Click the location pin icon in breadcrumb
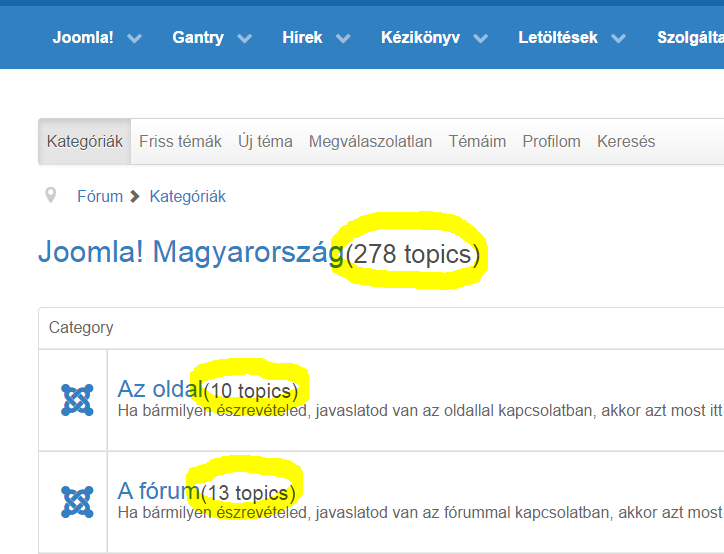The width and height of the screenshot is (724, 554). (51, 195)
